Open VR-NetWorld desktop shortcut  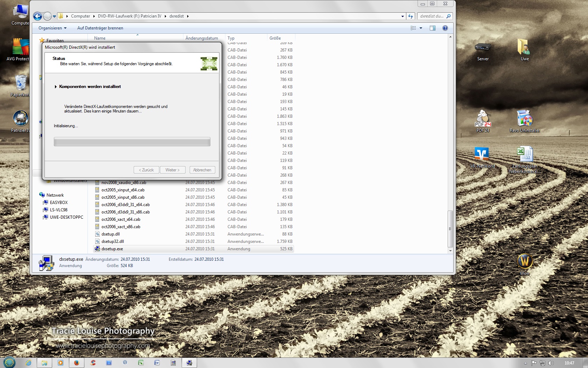point(483,158)
